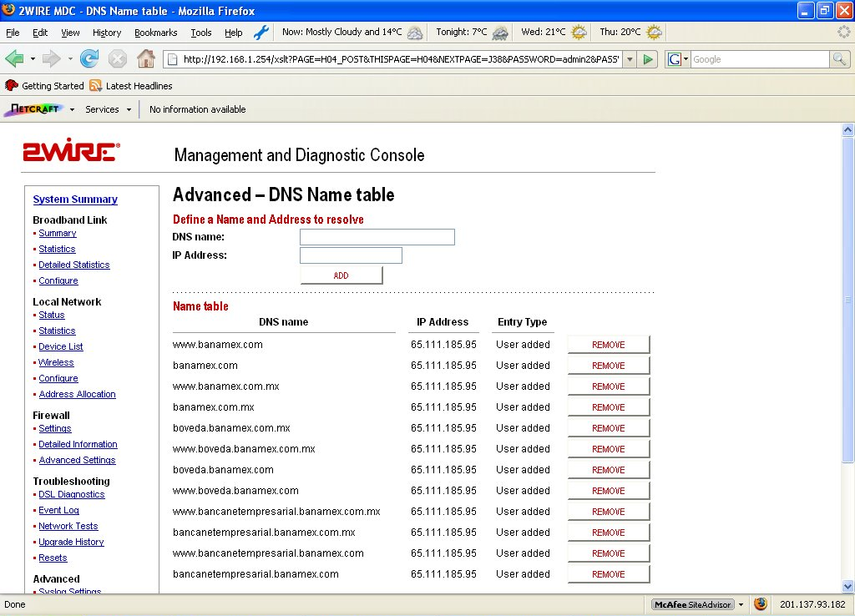Click the Firewall Detailed Information link
Viewport: 855px width, 616px height.
click(x=78, y=444)
